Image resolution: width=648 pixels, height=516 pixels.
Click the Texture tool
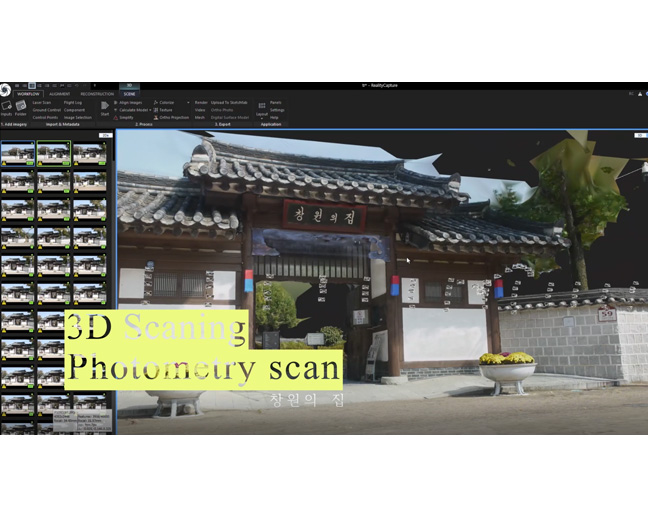163,110
